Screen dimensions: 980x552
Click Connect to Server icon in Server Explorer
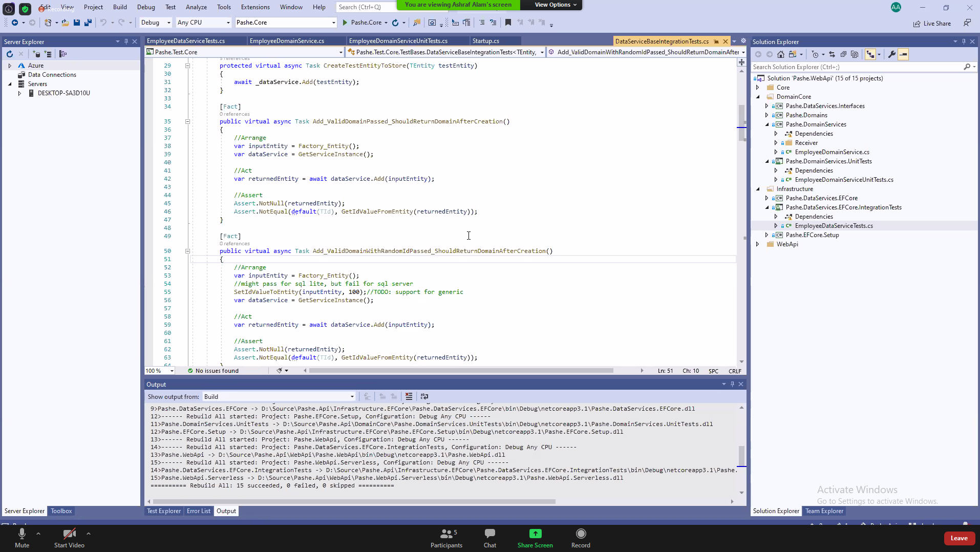pyautogui.click(x=48, y=54)
